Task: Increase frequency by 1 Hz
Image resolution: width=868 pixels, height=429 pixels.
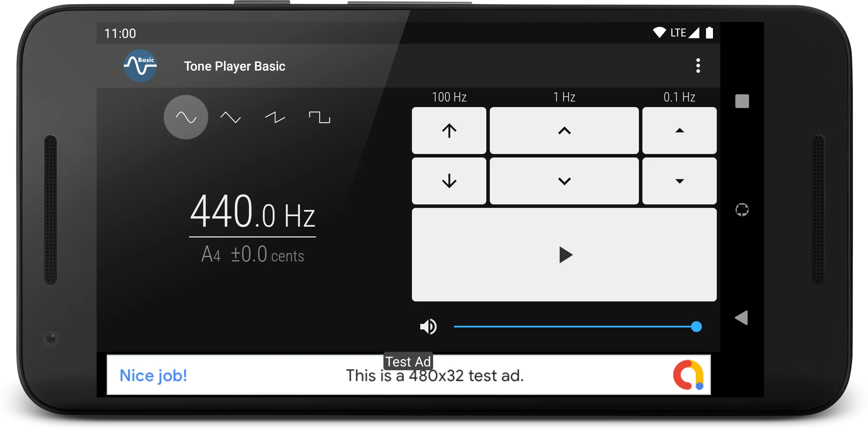Action: tap(564, 130)
